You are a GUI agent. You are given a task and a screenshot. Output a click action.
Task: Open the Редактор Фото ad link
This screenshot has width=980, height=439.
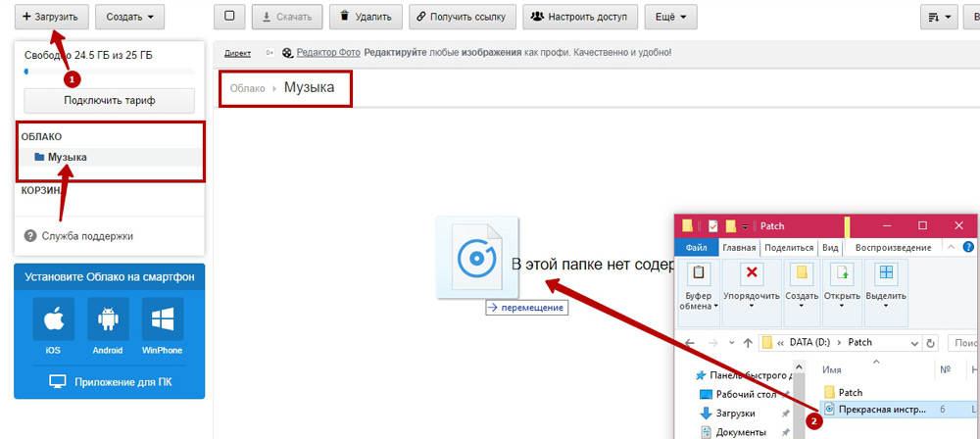(x=321, y=53)
